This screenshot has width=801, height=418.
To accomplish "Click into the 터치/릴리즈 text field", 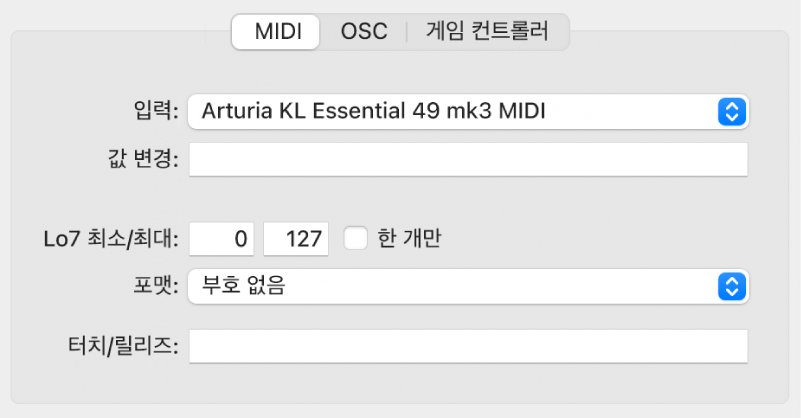I will (x=467, y=346).
